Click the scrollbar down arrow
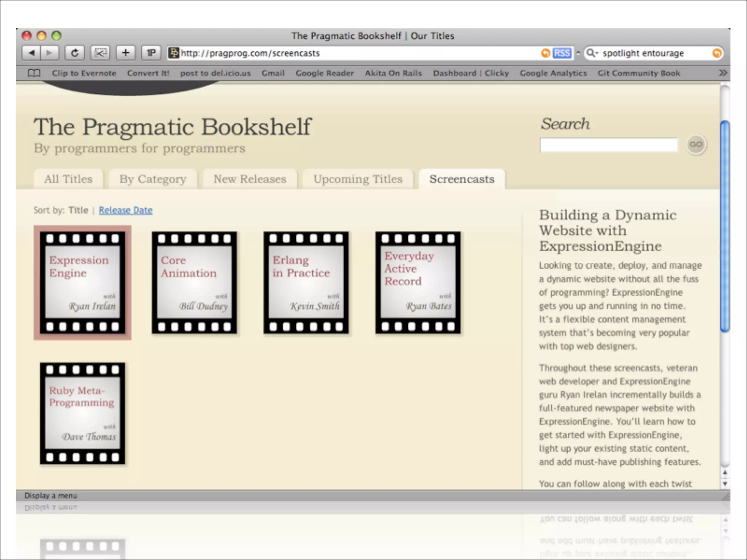Viewport: 747px width, 560px height. pos(725,484)
